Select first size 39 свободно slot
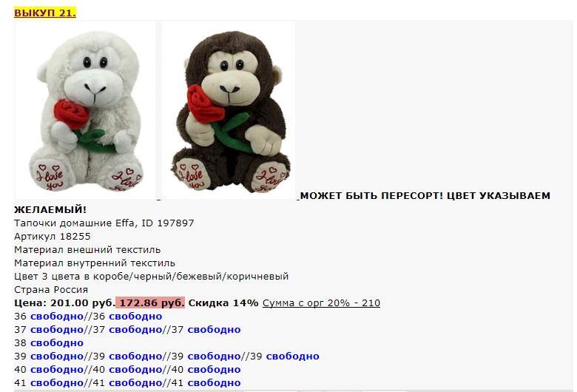Image resolution: width=577 pixels, height=392 pixels. [x=57, y=356]
